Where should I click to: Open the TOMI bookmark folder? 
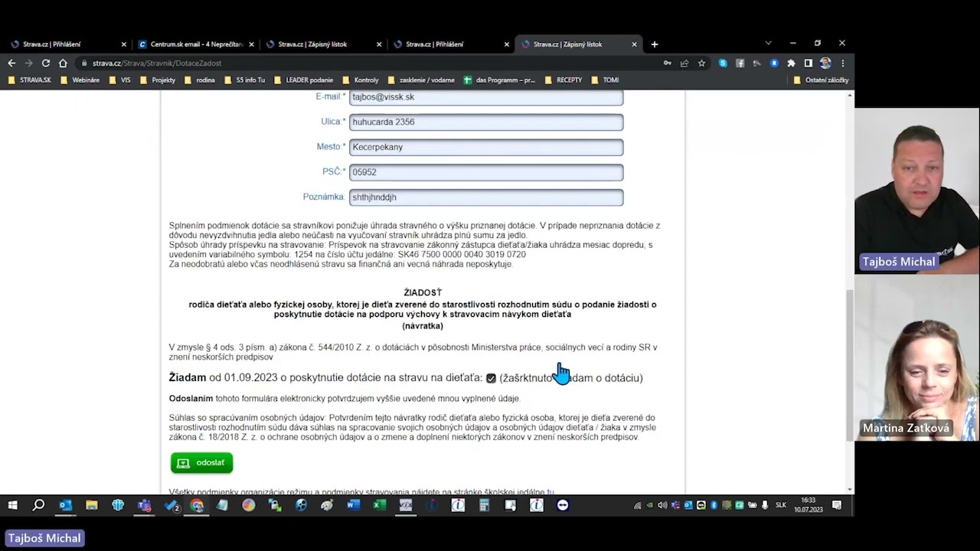[x=605, y=80]
